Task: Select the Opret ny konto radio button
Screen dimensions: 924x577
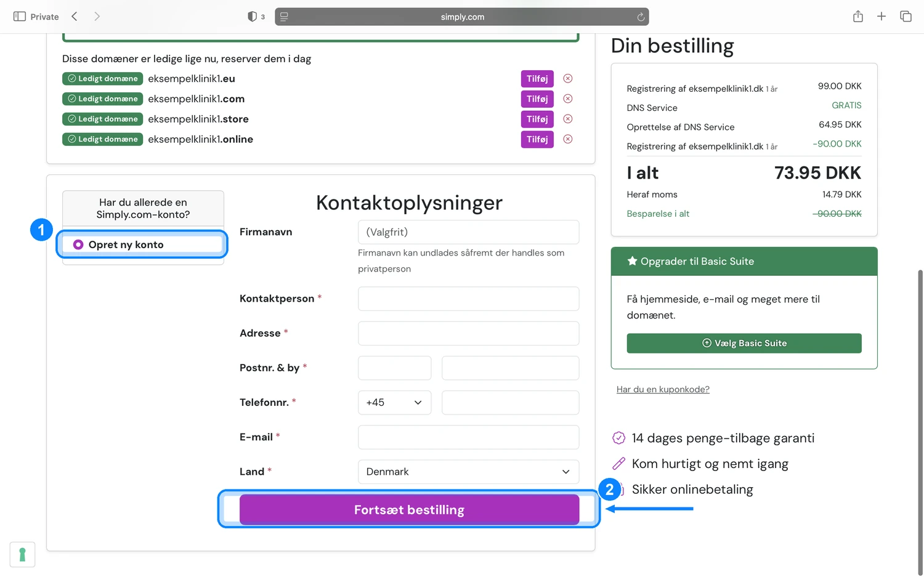Action: click(x=78, y=244)
